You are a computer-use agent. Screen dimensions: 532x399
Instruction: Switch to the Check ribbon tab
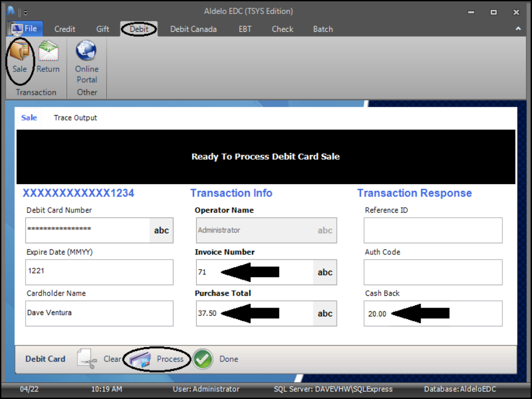click(x=282, y=29)
